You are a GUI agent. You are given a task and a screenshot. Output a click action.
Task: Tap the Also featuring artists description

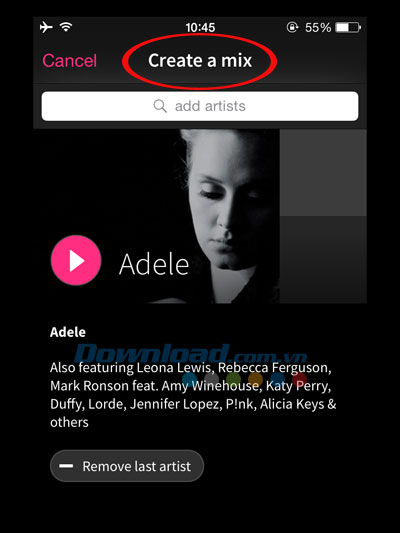[193, 395]
